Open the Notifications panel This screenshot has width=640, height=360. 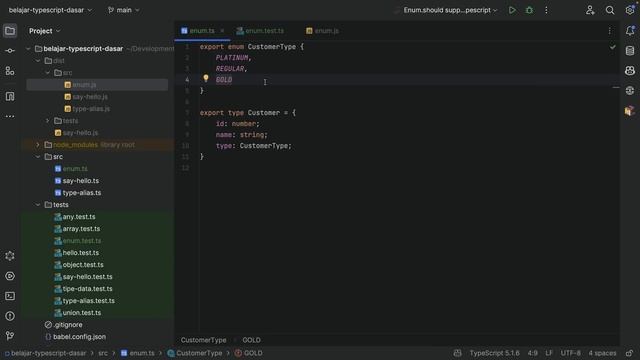click(x=630, y=31)
